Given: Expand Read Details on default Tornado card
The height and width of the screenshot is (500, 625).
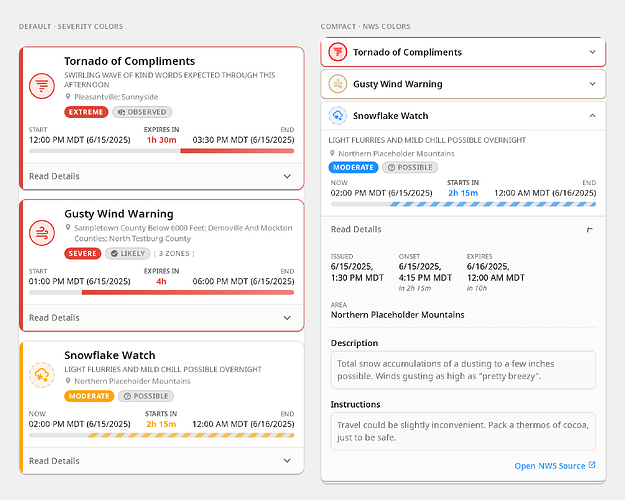Looking at the screenshot, I should 162,176.
